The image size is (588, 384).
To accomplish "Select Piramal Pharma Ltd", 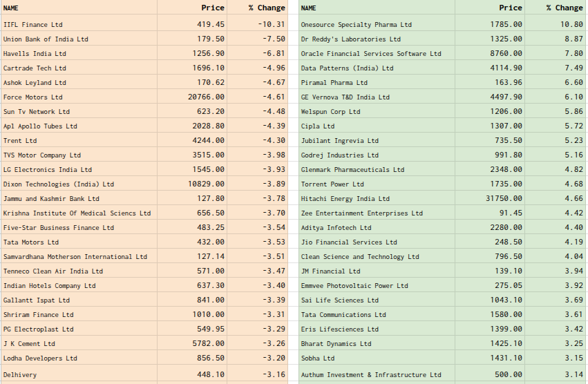I will pos(334,83).
